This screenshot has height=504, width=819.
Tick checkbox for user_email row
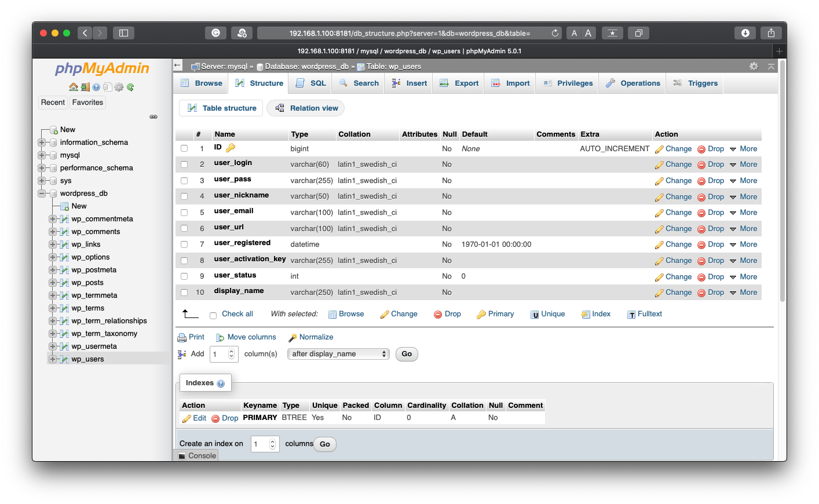coord(184,213)
